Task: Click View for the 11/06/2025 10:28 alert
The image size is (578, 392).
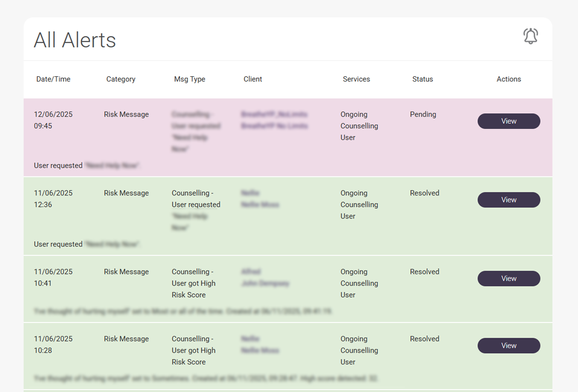Action: click(509, 346)
